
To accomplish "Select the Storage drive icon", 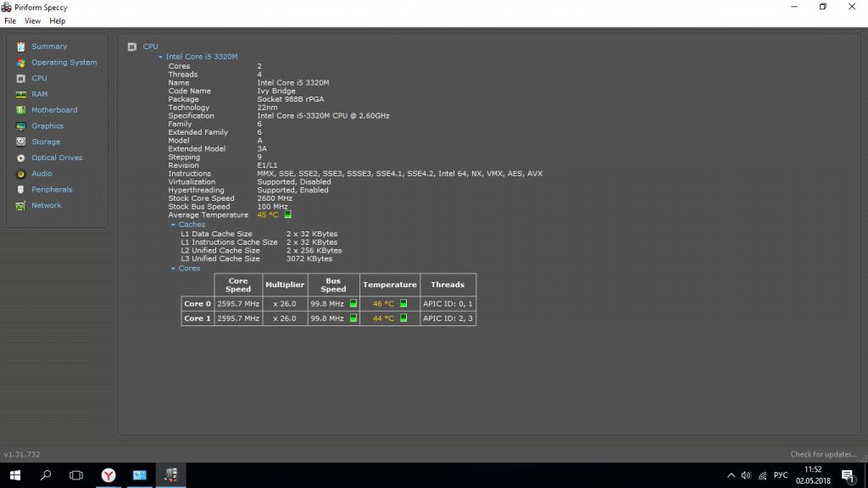I will point(21,142).
